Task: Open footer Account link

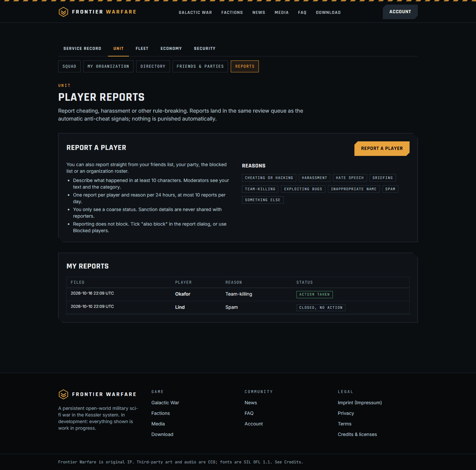Action: [x=254, y=424]
